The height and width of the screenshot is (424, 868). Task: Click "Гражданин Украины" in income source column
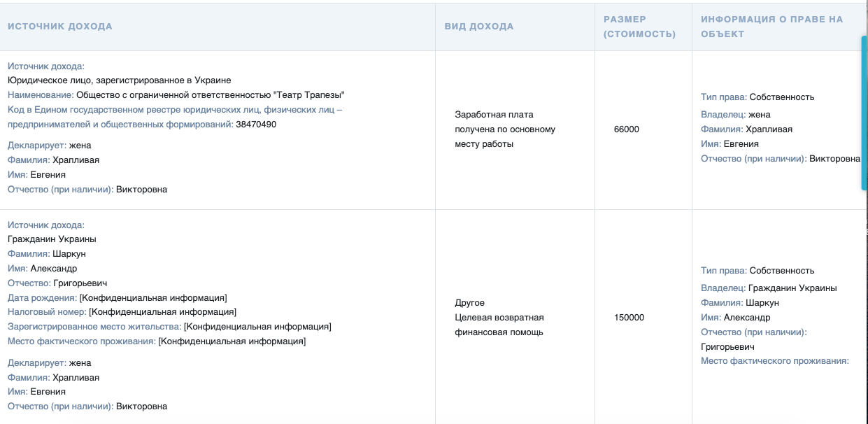[x=52, y=239]
